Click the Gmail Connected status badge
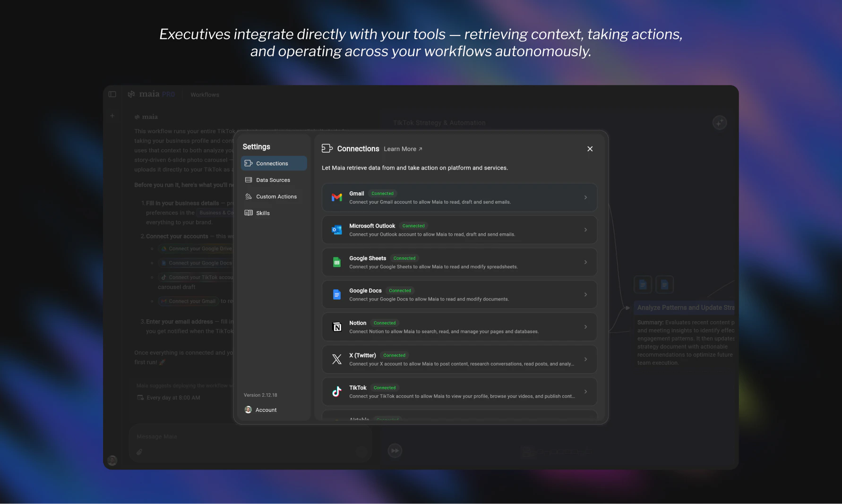842x504 pixels. (x=382, y=194)
